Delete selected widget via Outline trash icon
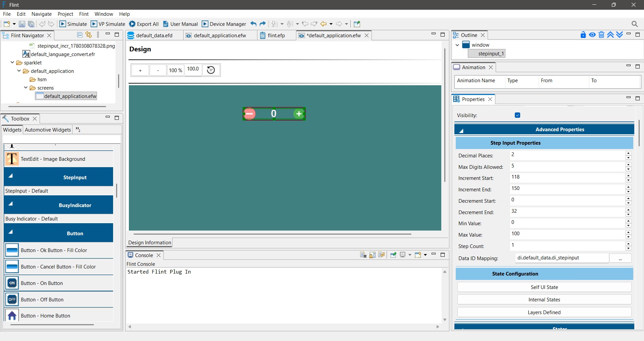The height and width of the screenshot is (341, 644). (x=601, y=35)
